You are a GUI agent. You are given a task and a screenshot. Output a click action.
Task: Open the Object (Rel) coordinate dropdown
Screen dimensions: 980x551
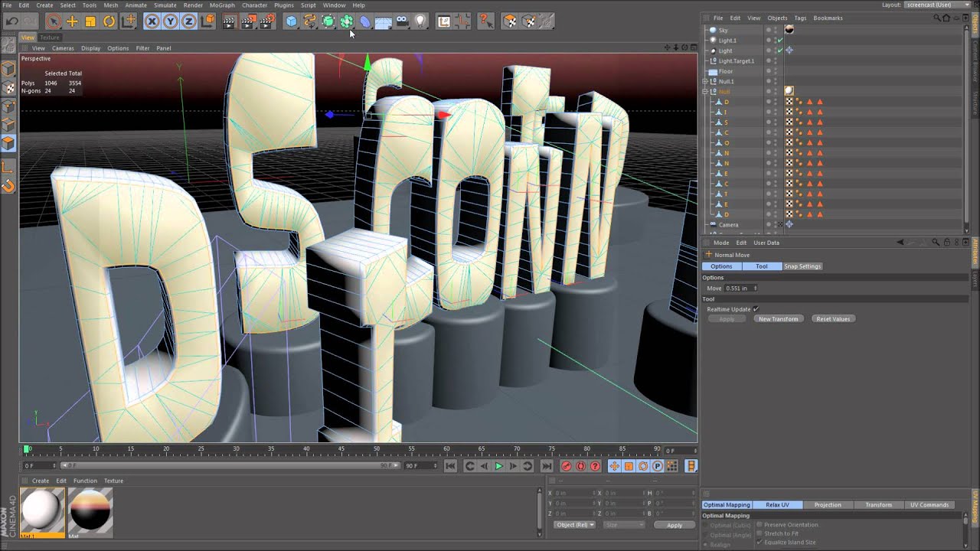[576, 525]
